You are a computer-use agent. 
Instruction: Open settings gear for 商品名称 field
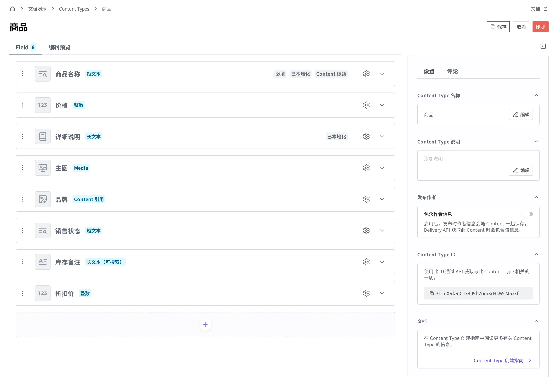[366, 74]
